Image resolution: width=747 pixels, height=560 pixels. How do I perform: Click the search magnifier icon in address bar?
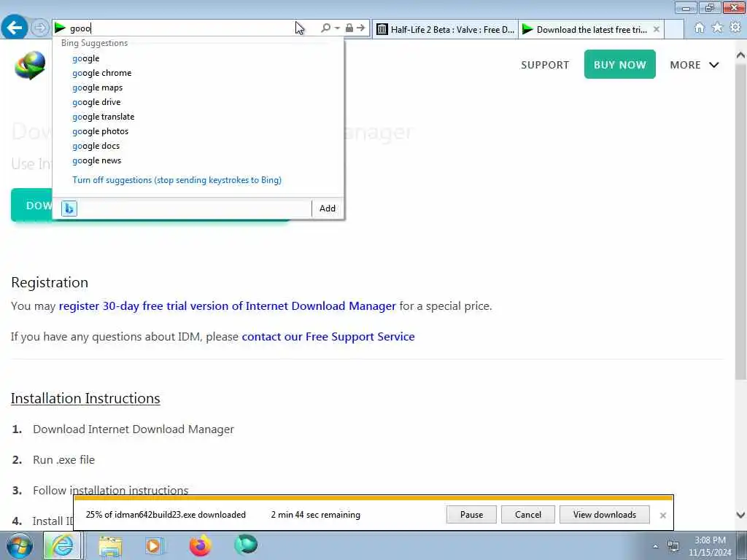326,28
